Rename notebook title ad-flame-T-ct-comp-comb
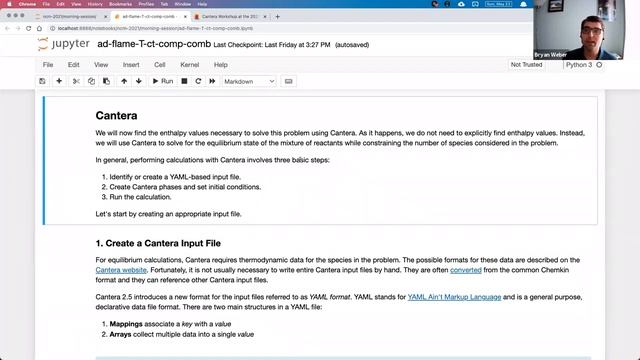Viewport: 640px width, 360px height. [x=154, y=44]
